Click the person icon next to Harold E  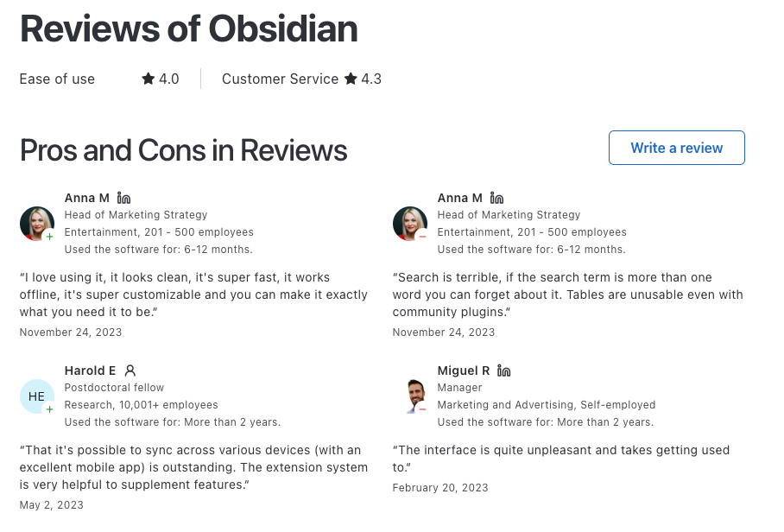[x=130, y=370]
